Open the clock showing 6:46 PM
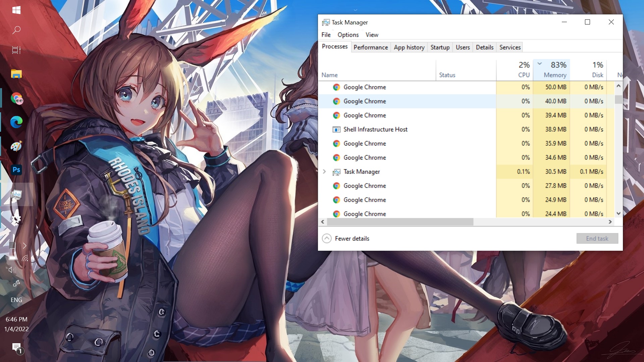 [x=16, y=319]
